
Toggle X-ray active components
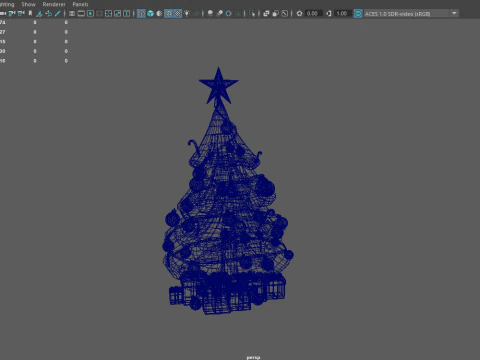click(x=275, y=13)
